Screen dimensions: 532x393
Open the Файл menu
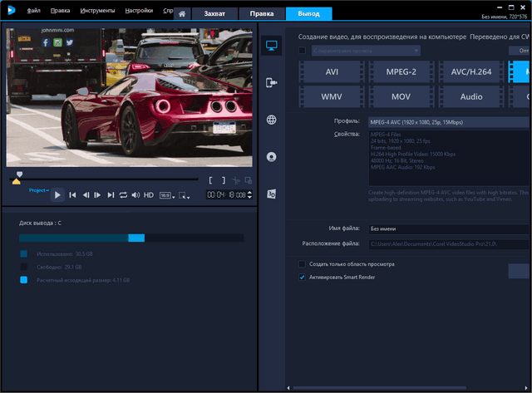coord(33,12)
